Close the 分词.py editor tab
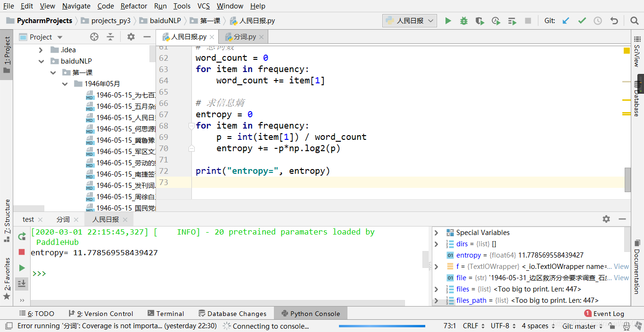 coord(262,37)
